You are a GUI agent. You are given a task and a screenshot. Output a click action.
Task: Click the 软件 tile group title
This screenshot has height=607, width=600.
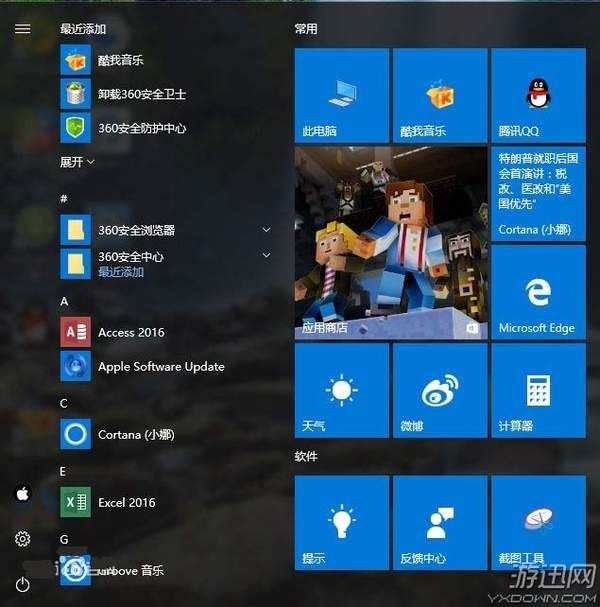point(306,456)
